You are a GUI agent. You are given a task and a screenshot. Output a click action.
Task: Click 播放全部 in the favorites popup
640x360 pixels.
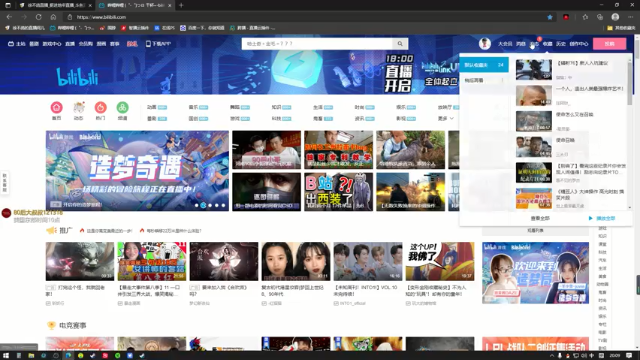click(602, 218)
